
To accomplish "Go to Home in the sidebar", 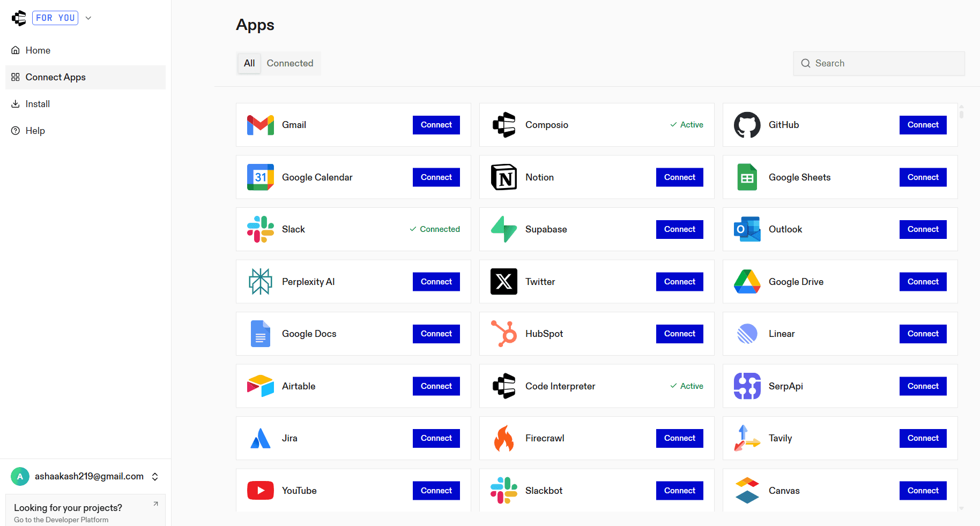I will (x=85, y=50).
